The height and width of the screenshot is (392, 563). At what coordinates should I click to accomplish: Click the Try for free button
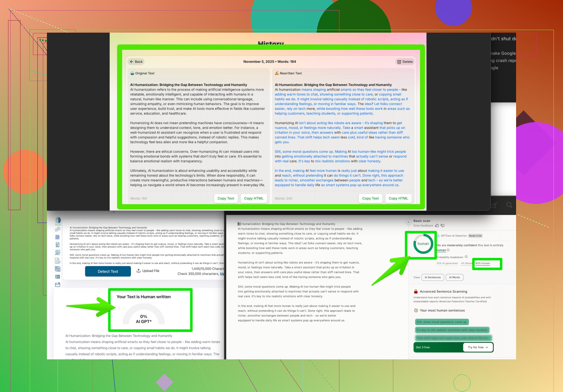point(478,347)
